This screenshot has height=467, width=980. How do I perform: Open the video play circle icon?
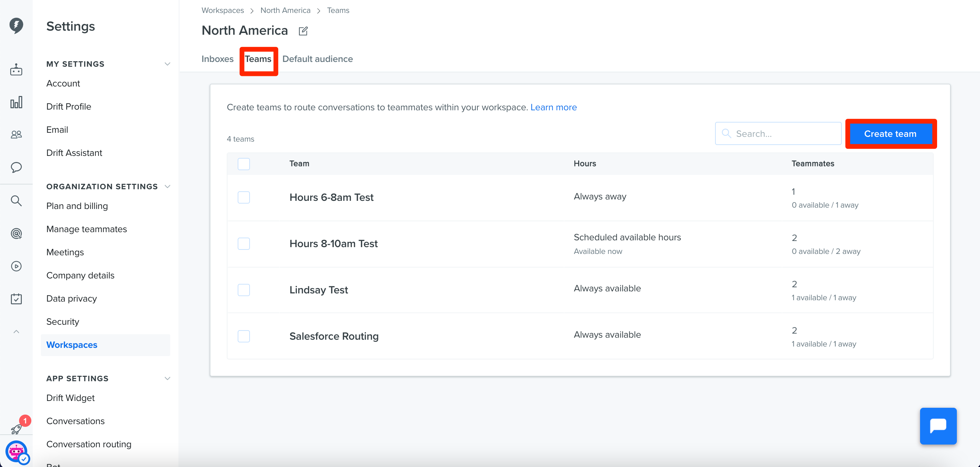tap(16, 266)
